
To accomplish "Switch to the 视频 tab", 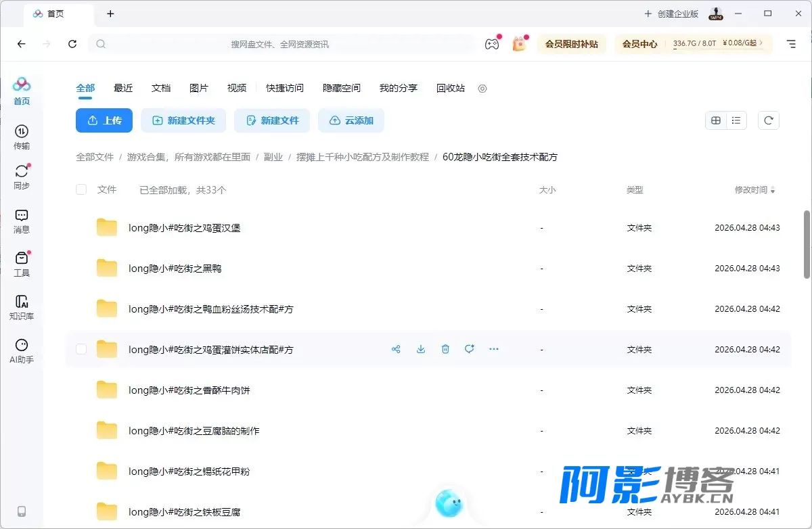I will (237, 88).
